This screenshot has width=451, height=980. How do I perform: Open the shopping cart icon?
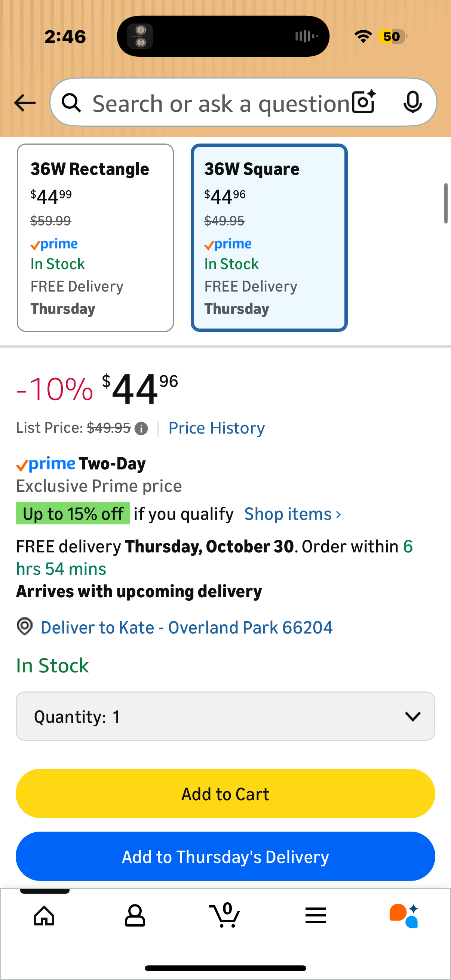(225, 915)
